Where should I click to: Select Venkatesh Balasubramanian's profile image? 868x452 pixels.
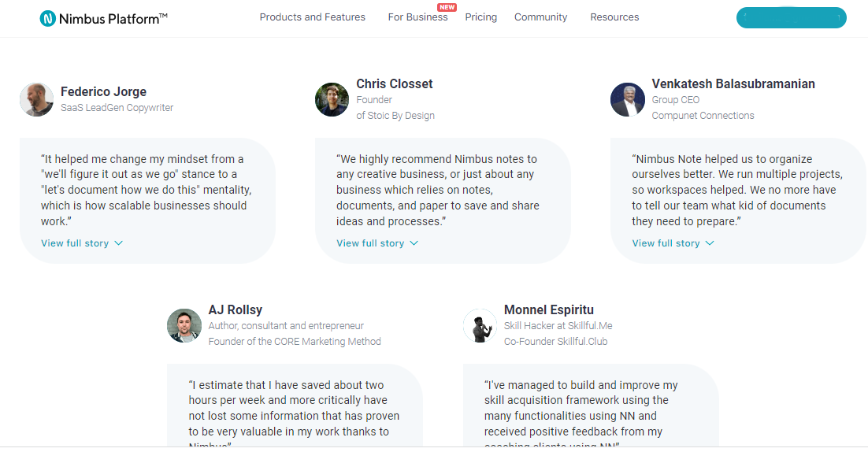pyautogui.click(x=627, y=99)
